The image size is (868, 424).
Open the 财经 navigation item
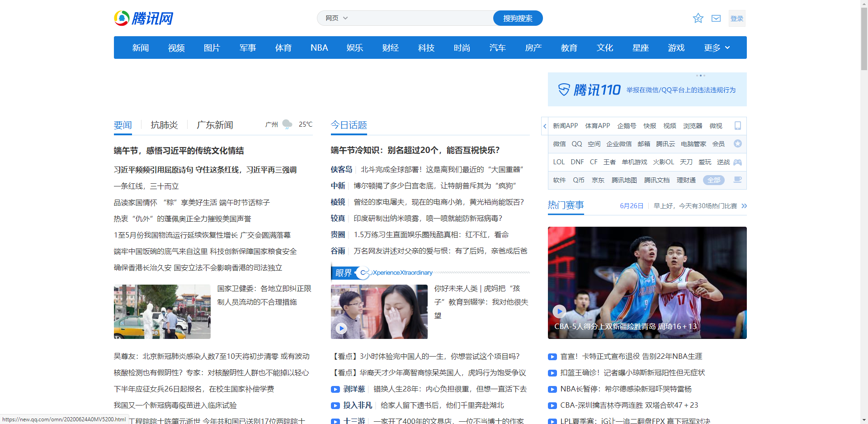[x=391, y=48]
